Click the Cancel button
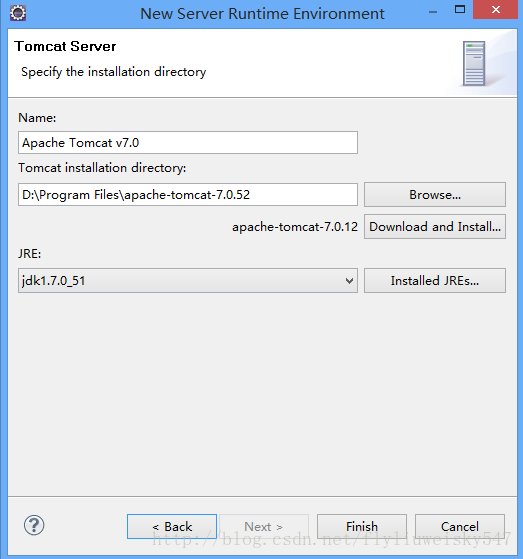The width and height of the screenshot is (523, 559). click(x=460, y=527)
